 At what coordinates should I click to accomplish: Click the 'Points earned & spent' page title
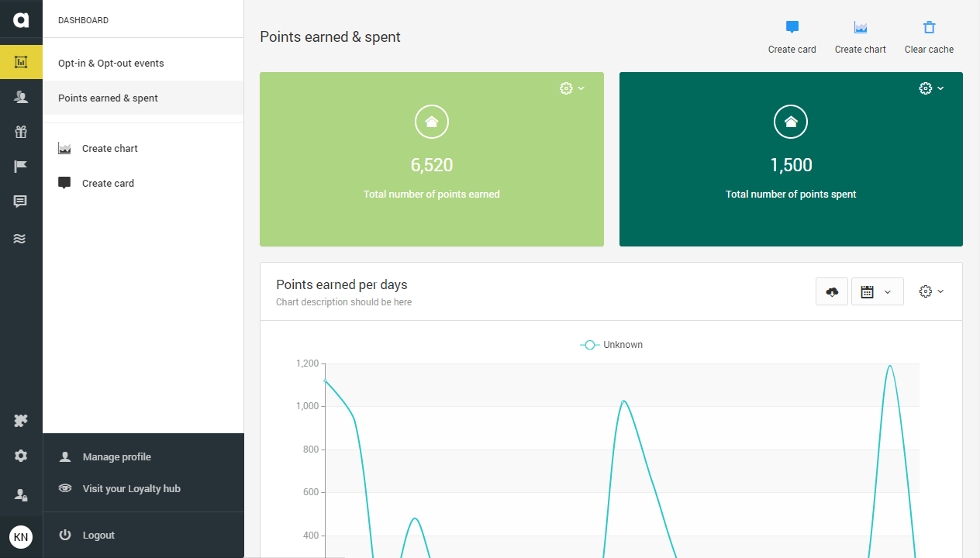(330, 36)
